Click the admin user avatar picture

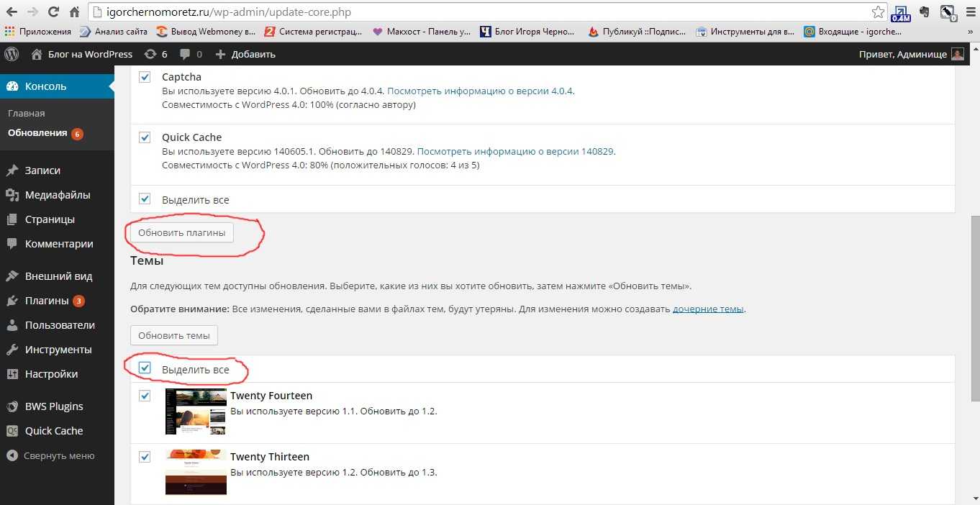click(957, 54)
